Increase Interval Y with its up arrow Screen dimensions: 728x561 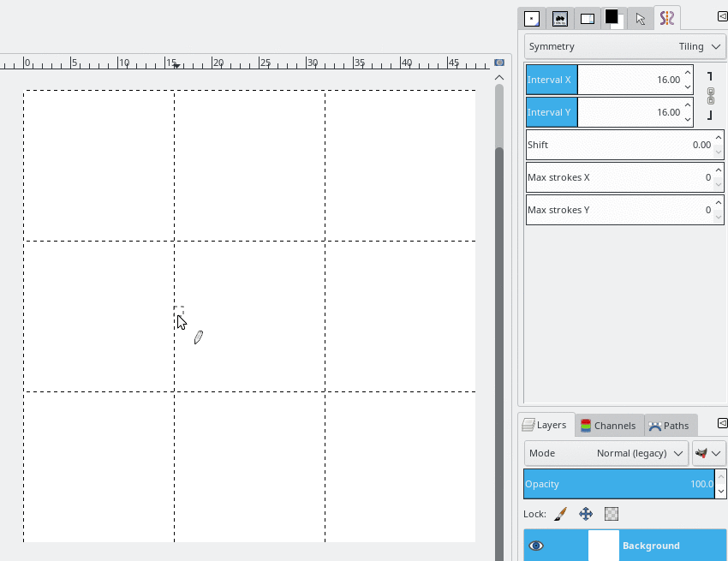(x=688, y=105)
